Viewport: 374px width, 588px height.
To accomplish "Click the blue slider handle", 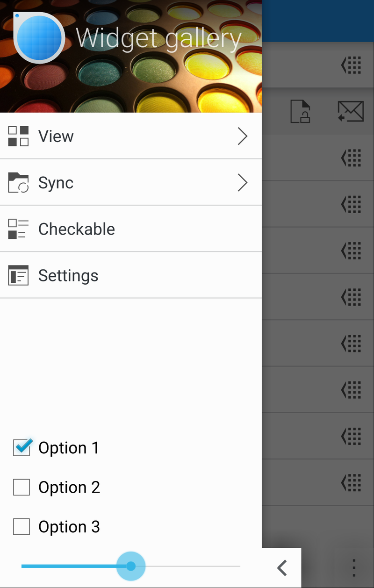I will (131, 566).
